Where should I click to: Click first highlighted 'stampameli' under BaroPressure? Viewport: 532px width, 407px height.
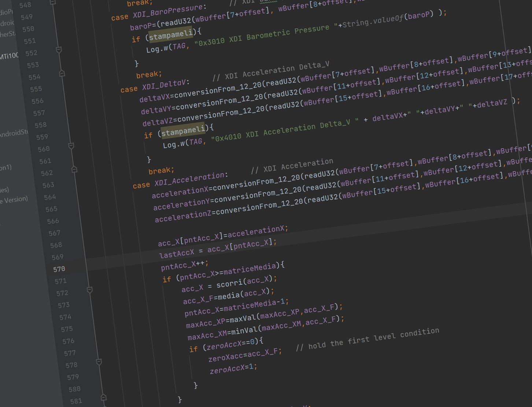[x=171, y=34]
